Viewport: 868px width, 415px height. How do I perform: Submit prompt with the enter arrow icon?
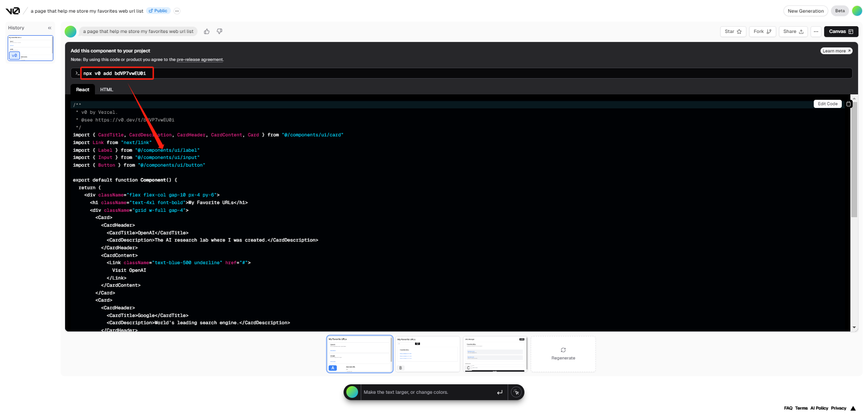(500, 392)
